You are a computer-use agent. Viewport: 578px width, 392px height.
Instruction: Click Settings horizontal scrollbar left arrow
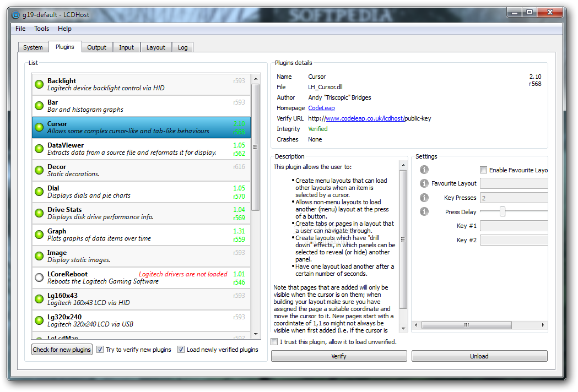pyautogui.click(x=416, y=325)
